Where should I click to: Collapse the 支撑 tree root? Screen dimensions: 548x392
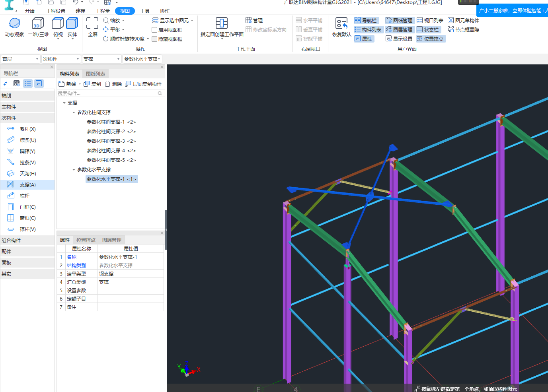click(64, 103)
